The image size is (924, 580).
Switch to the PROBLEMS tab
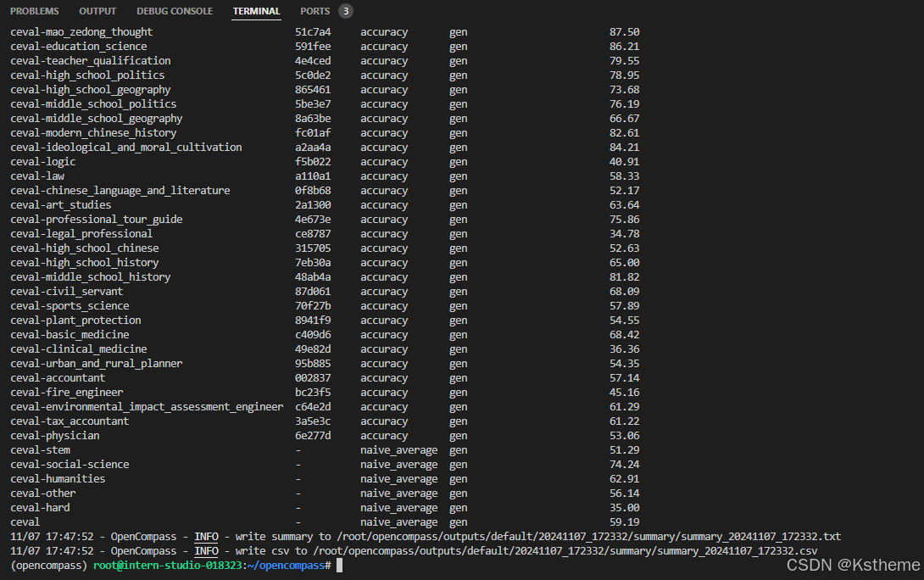tap(34, 11)
